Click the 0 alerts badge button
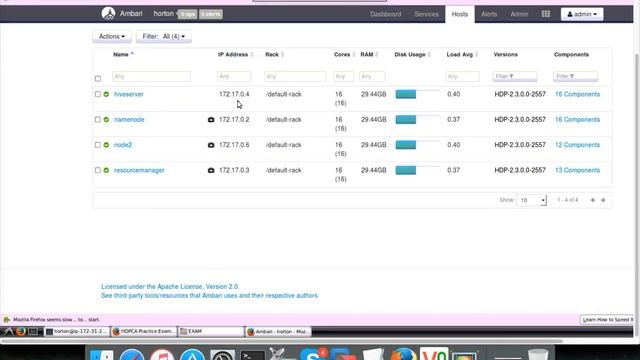This screenshot has height=360, width=640. pos(211,14)
